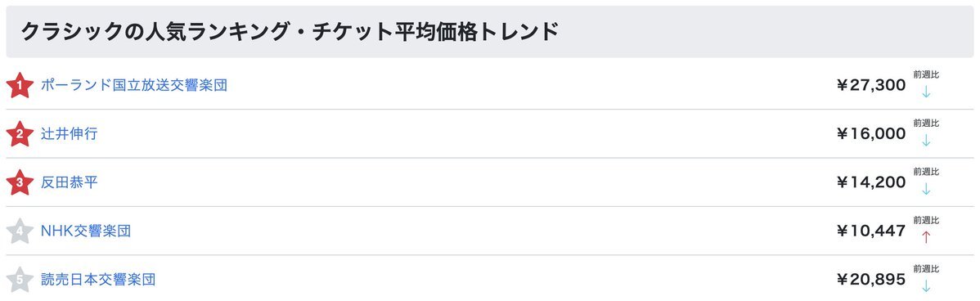Click the red rank 2 star badge

tap(20, 134)
